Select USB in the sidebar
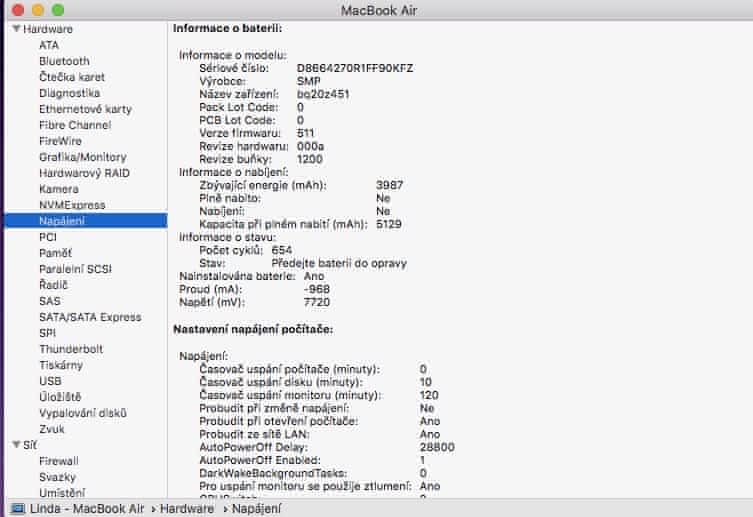The image size is (753, 517). click(x=50, y=381)
